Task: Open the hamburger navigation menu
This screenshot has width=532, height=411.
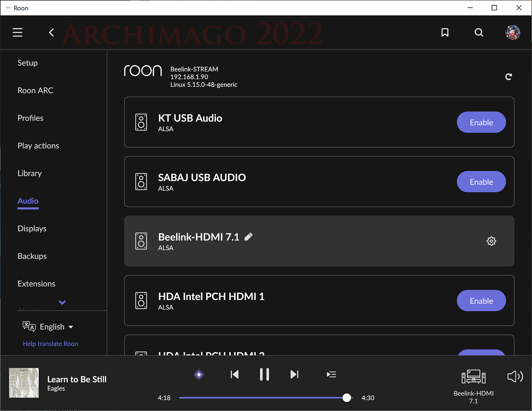Action: (17, 33)
